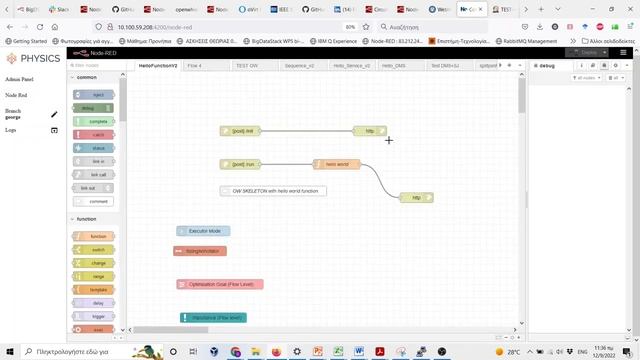
Task: Switch to HelloFunctionV2 flow tab
Action: tap(158, 66)
